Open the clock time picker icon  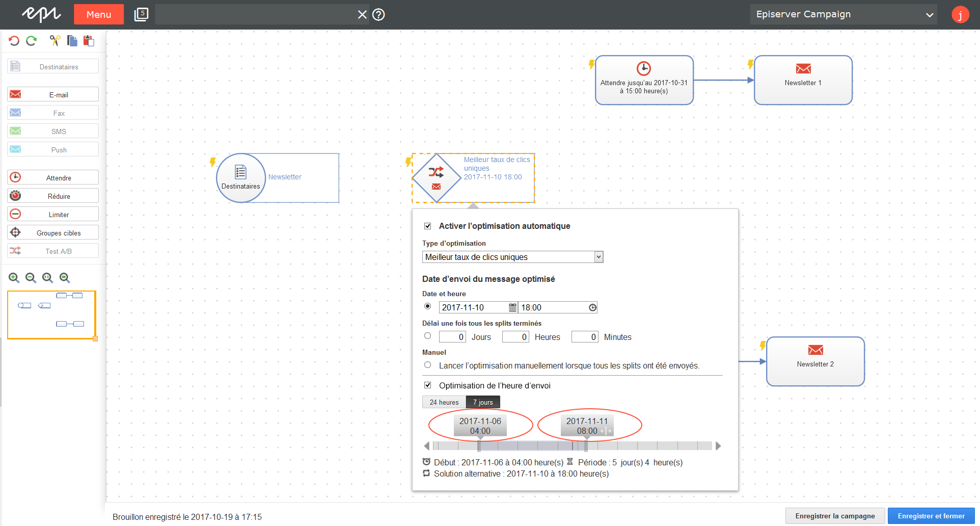click(592, 307)
